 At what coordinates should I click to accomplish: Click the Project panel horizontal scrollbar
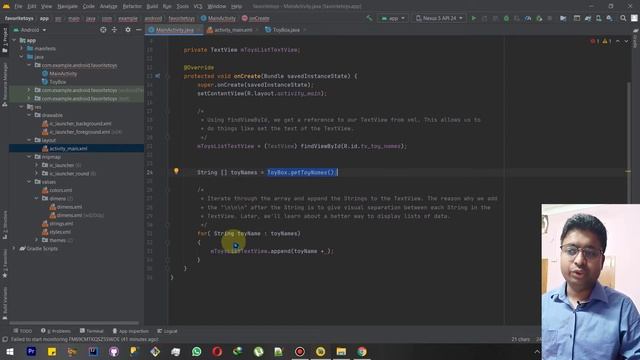point(74,323)
